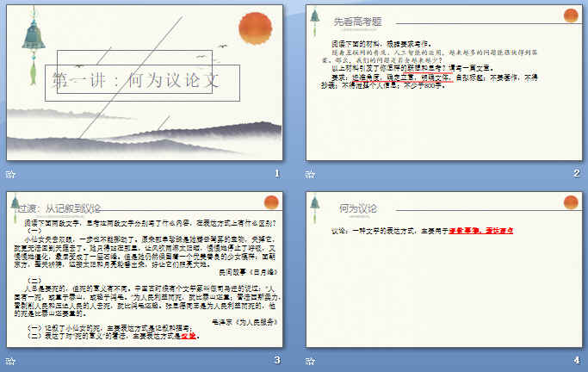Click slide number 3 label
This screenshot has width=588, height=372.
pyautogui.click(x=277, y=360)
